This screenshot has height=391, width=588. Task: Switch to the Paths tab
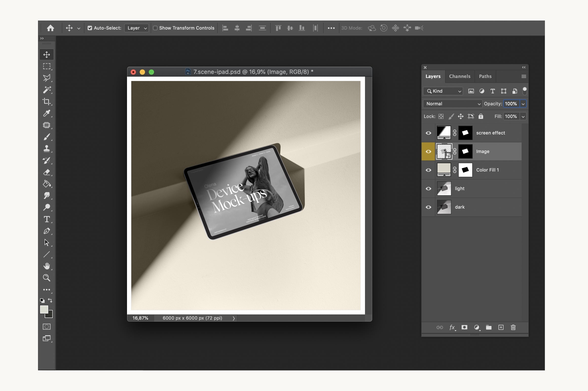point(485,76)
